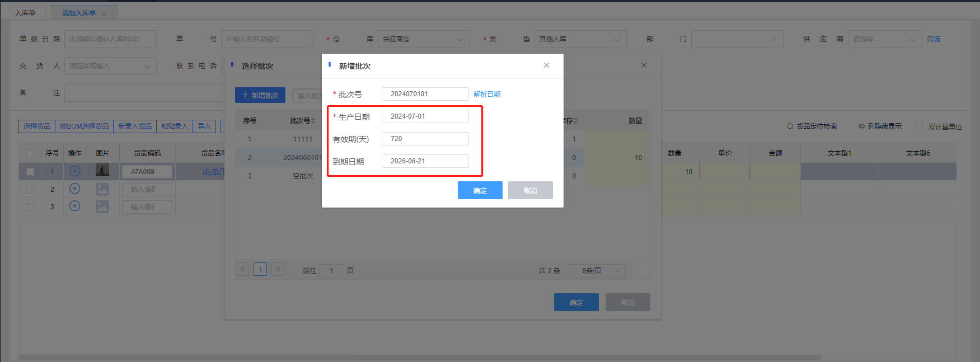Click the page jump input after 前往

coord(331,270)
